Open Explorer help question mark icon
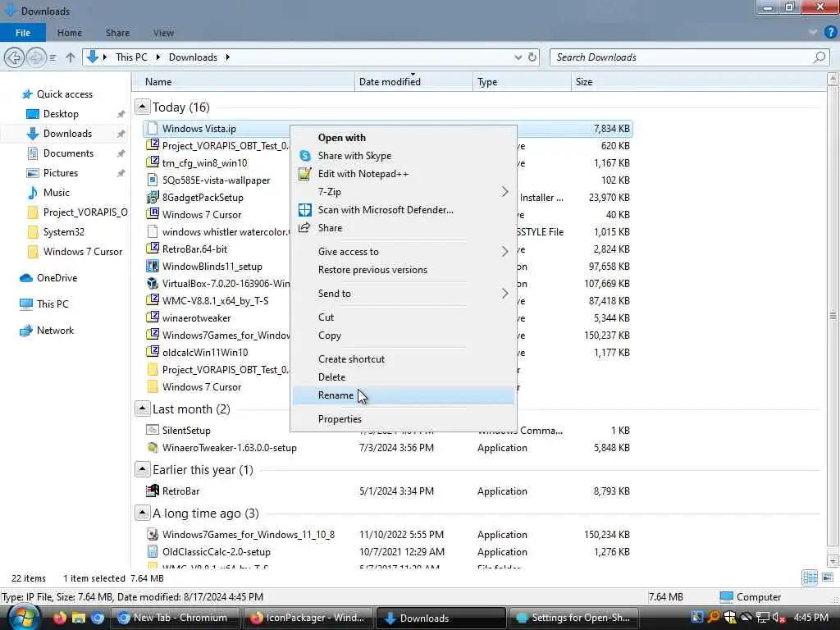Screen dimensions: 840x630 (830, 33)
